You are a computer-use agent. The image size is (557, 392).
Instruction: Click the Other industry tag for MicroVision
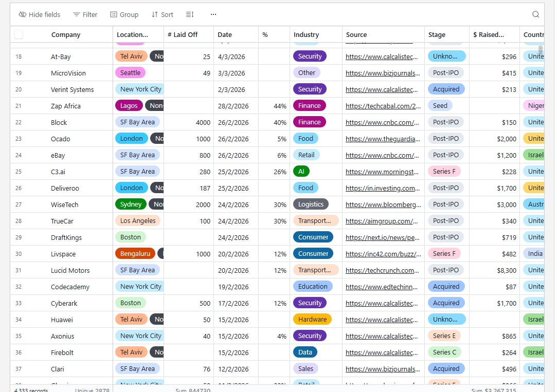point(307,73)
